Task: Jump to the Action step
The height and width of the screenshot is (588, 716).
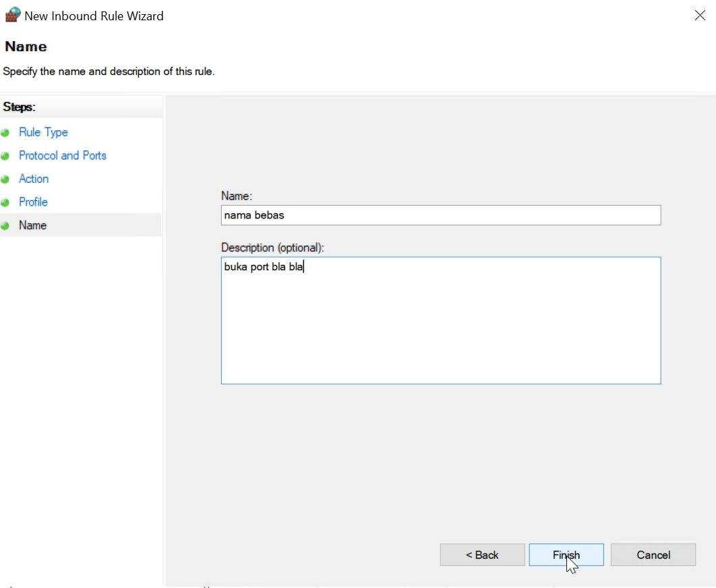Action: click(34, 179)
